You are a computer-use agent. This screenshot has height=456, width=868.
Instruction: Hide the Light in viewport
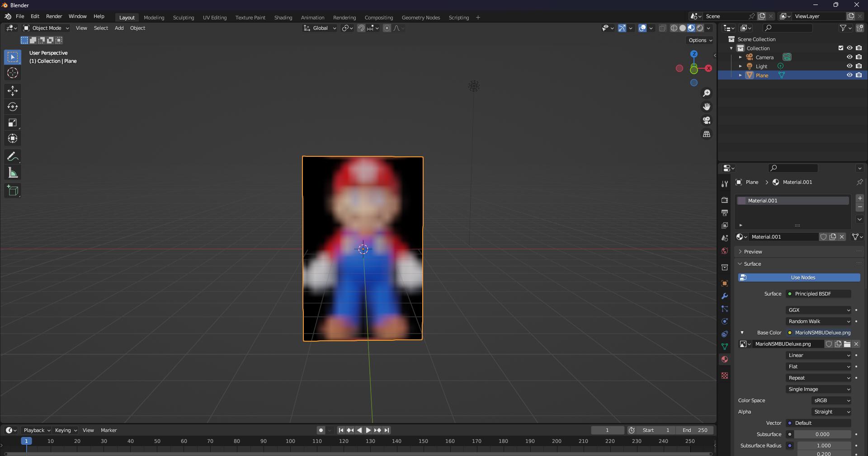pos(849,66)
